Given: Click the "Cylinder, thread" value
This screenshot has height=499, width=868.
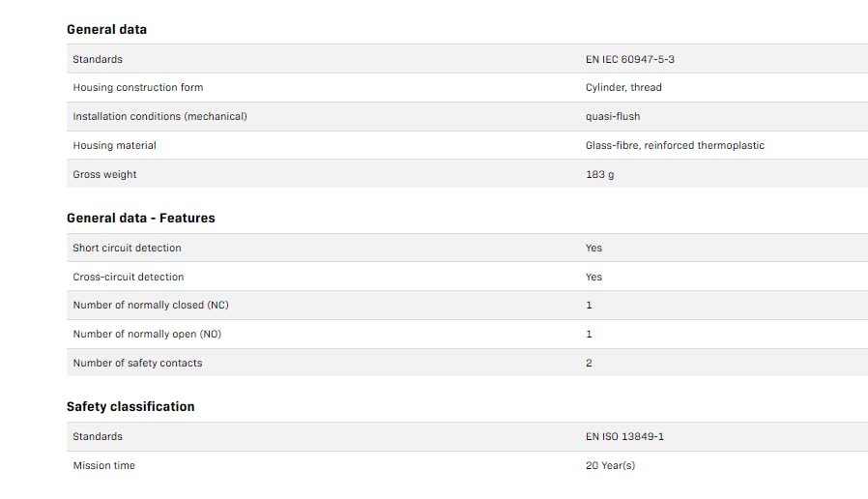Looking at the screenshot, I should coord(623,87).
